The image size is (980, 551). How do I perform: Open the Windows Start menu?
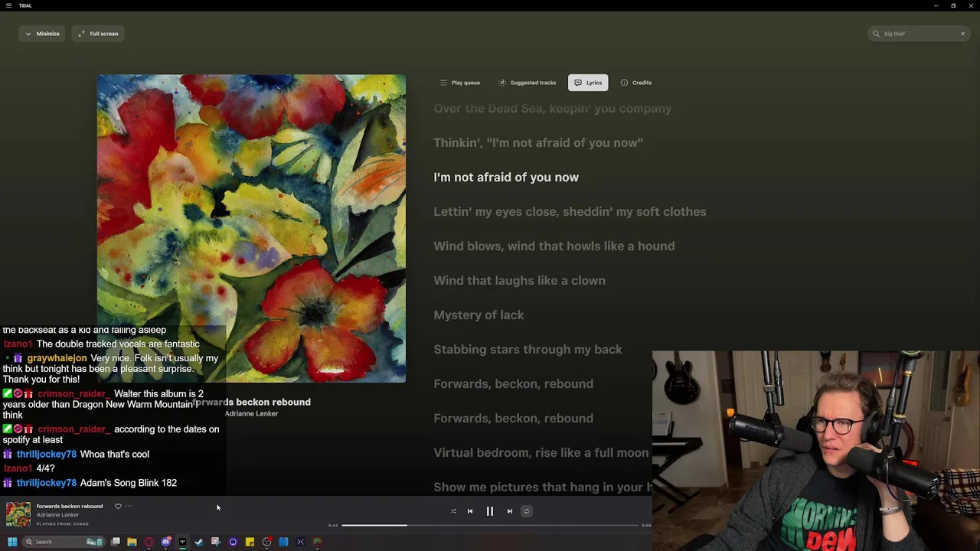click(x=12, y=542)
